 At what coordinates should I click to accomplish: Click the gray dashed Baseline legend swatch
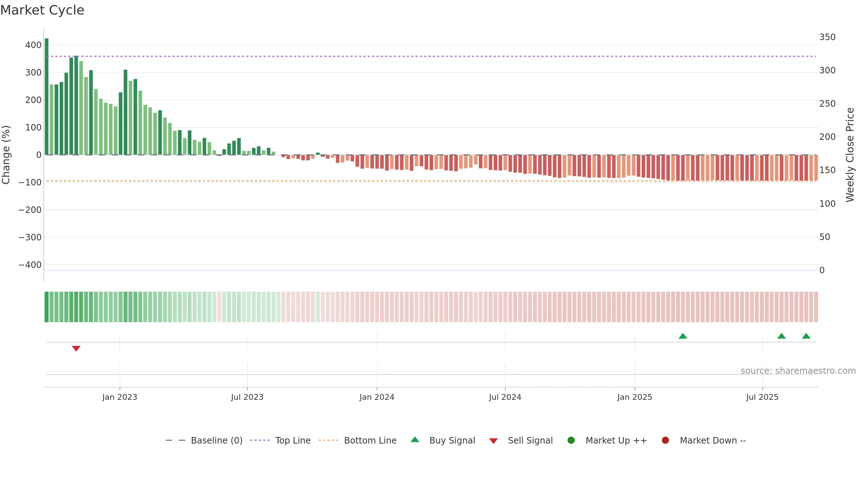pyautogui.click(x=175, y=440)
